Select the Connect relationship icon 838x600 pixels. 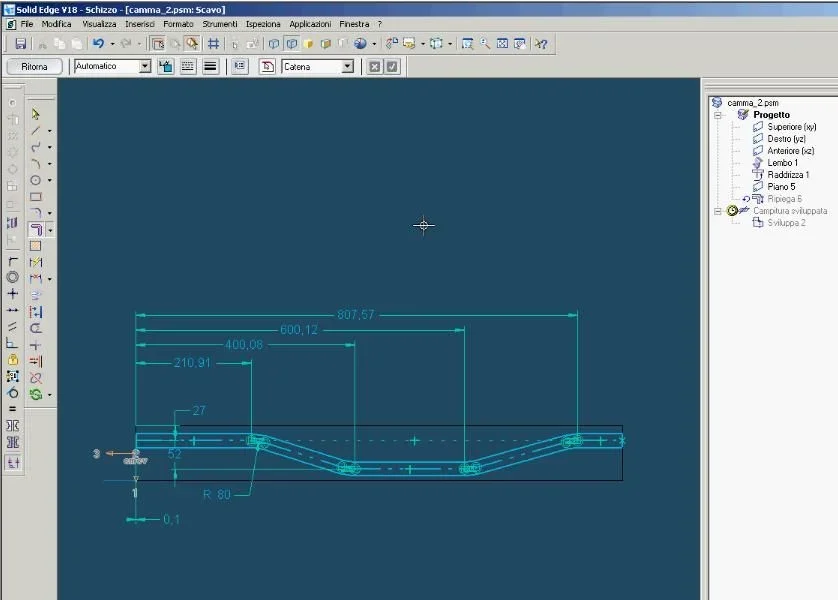pyautogui.click(x=12, y=261)
